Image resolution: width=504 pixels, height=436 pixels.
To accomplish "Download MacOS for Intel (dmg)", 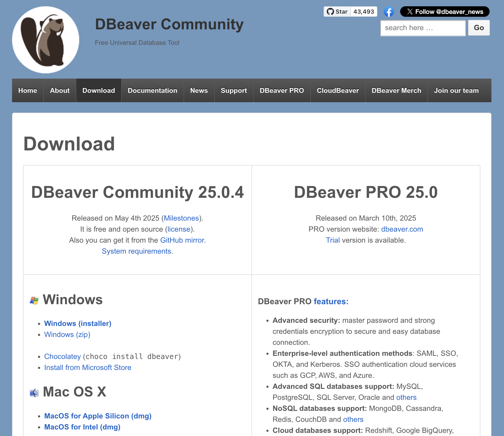I will pyautogui.click(x=82, y=427).
